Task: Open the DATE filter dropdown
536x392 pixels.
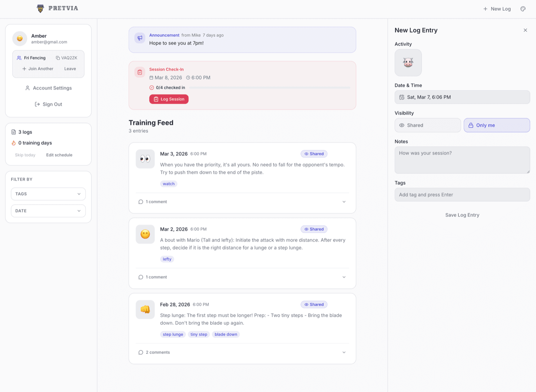Action: [48, 211]
